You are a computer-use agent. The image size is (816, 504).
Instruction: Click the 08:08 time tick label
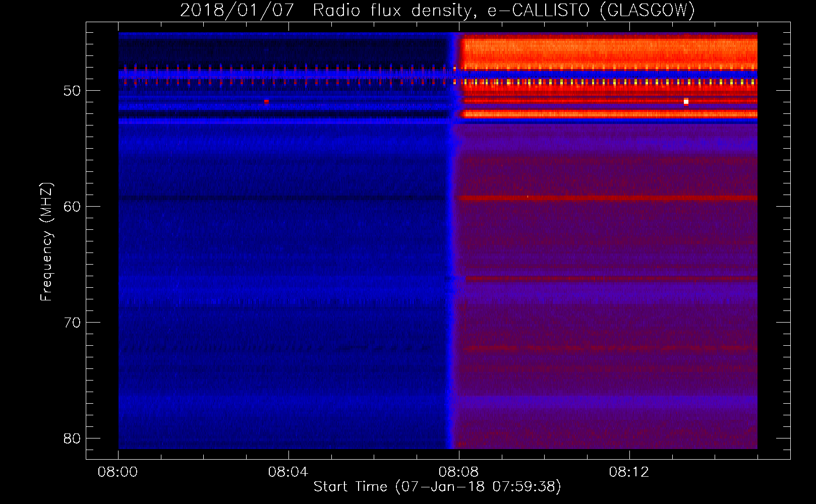pyautogui.click(x=458, y=472)
